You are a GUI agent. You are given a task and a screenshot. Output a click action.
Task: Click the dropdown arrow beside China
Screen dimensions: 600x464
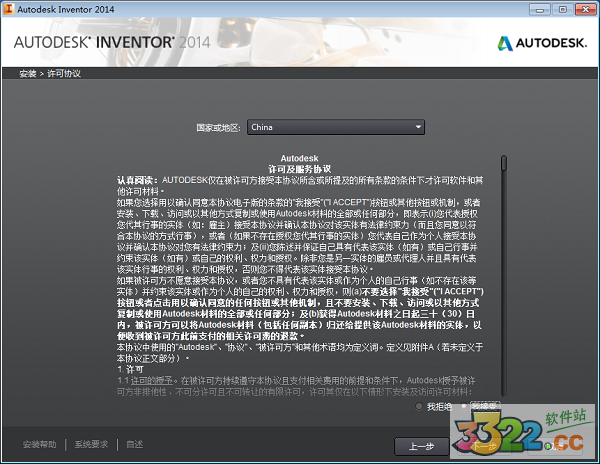[x=418, y=127]
